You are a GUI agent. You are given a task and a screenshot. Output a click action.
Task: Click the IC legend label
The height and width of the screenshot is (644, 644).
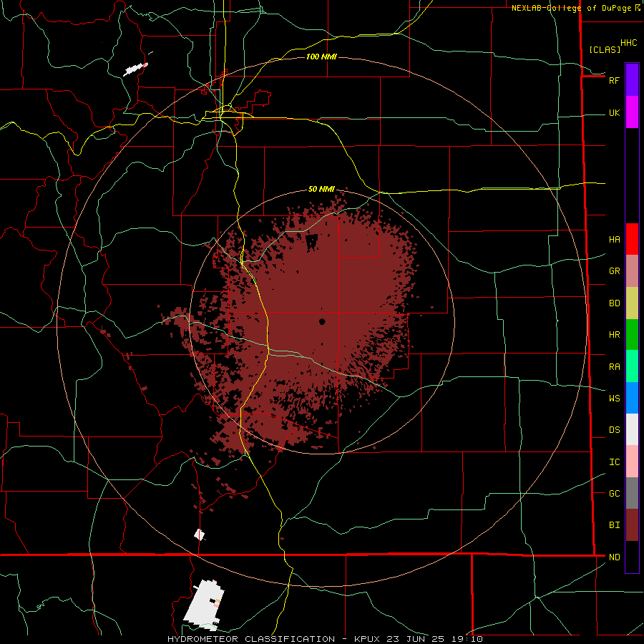(x=614, y=462)
